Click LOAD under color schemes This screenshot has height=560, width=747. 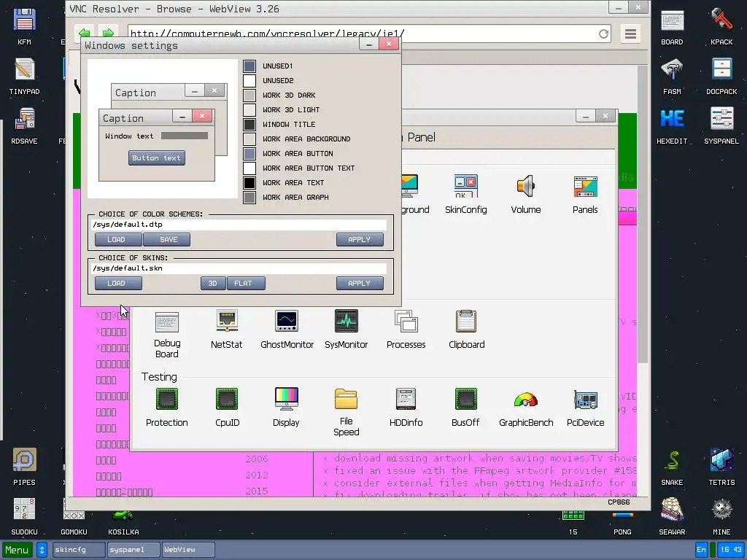click(x=118, y=239)
